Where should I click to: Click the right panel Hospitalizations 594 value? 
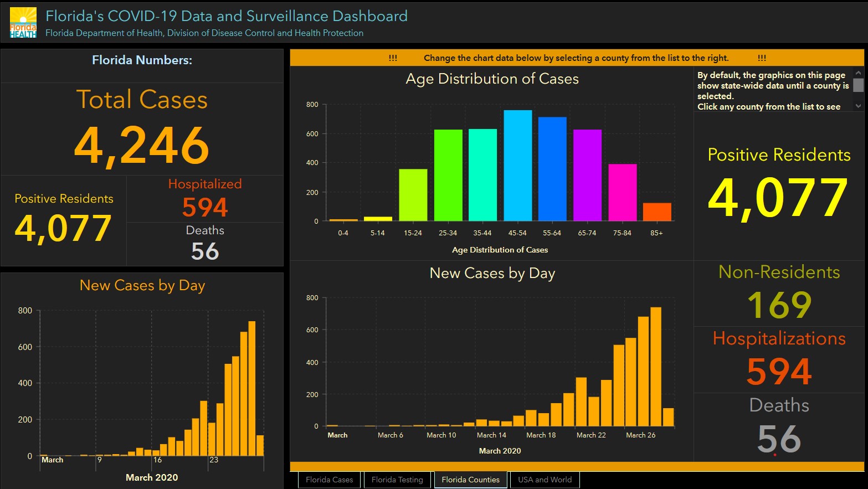pos(779,371)
